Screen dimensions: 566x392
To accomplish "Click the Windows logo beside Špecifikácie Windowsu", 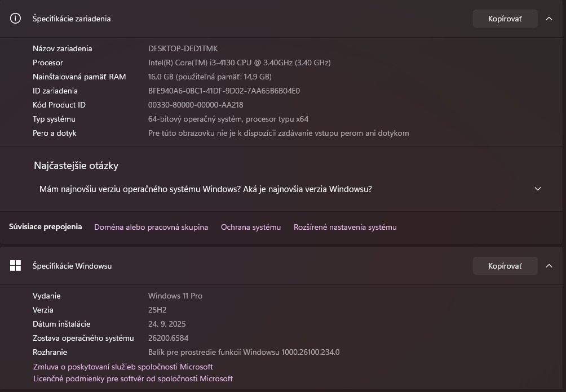I will tap(15, 265).
